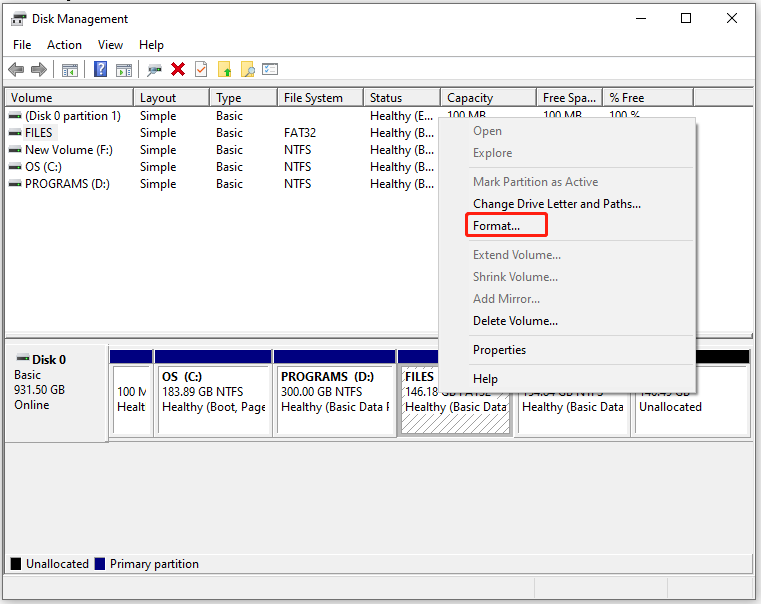Image resolution: width=761 pixels, height=604 pixels.
Task: Open the View menu
Action: [110, 45]
